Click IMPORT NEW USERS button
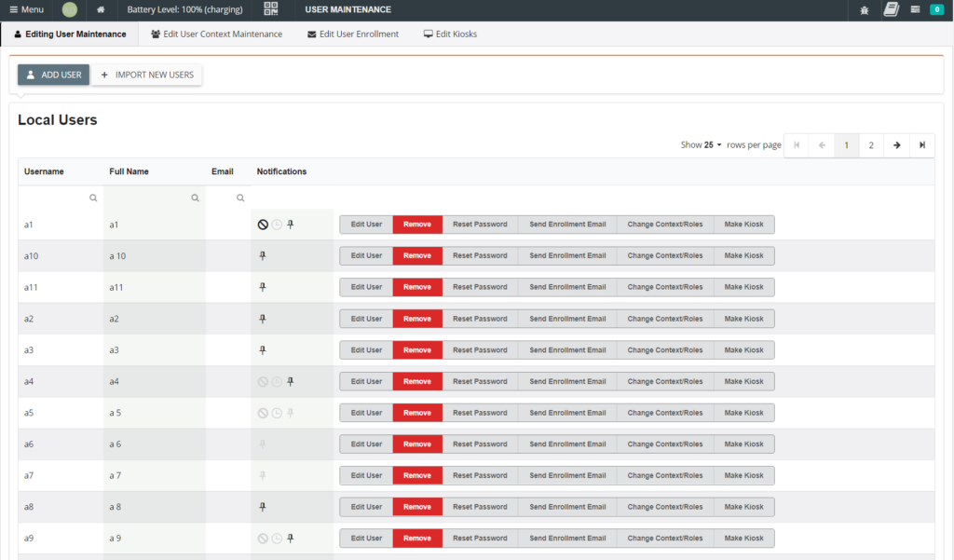Image resolution: width=954 pixels, height=560 pixels. (146, 75)
